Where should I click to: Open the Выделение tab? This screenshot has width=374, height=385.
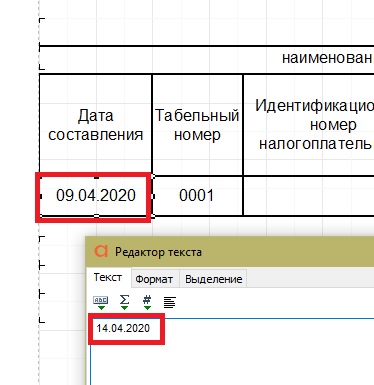(213, 279)
